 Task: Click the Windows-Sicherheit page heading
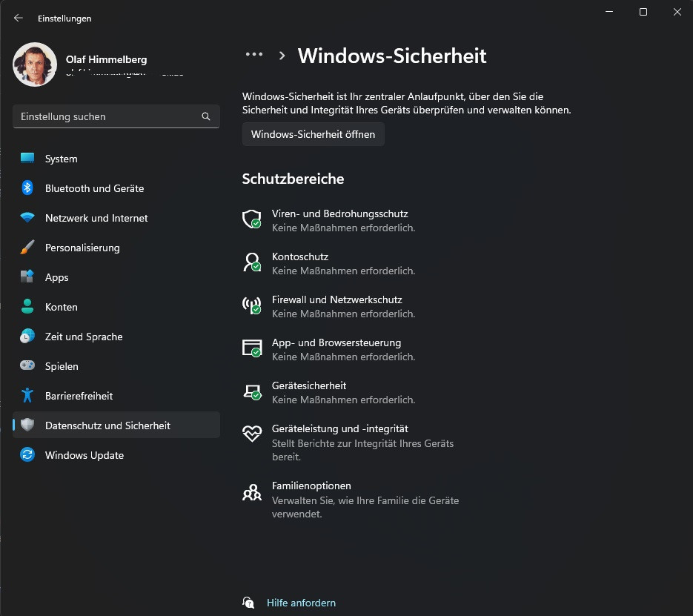[x=392, y=56]
